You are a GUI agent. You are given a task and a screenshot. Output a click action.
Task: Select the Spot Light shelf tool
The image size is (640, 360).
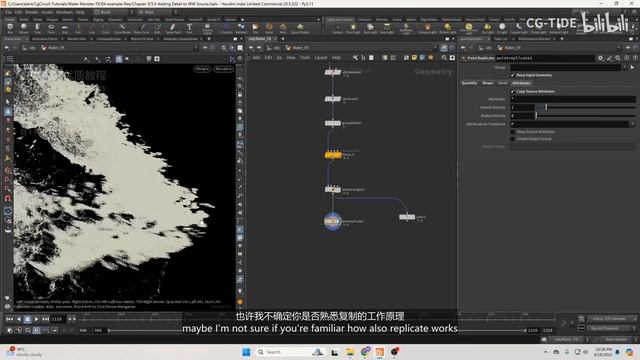coord(370,28)
